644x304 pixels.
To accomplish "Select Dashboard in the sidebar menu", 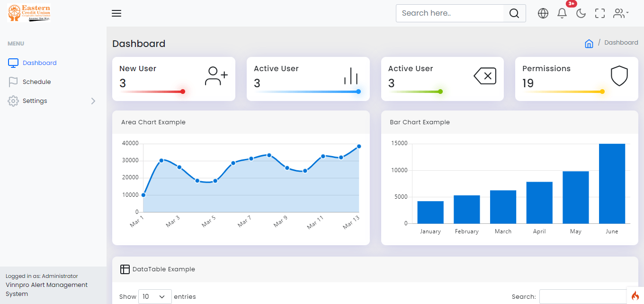I will tap(39, 63).
